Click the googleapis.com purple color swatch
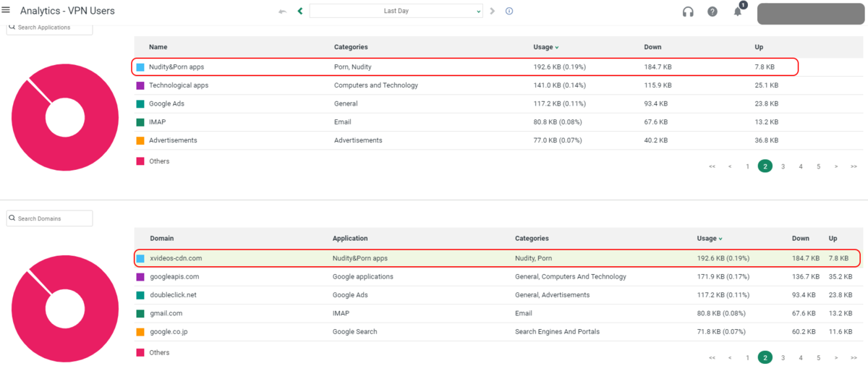Screen dimensions: 868x379 point(140,276)
